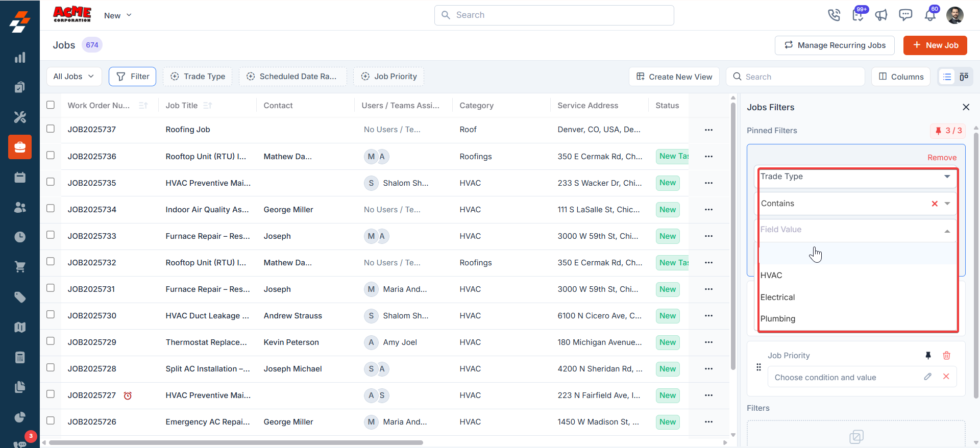Click the vertical table scrollbar
Screen dimensions: 980x448
tap(733, 236)
